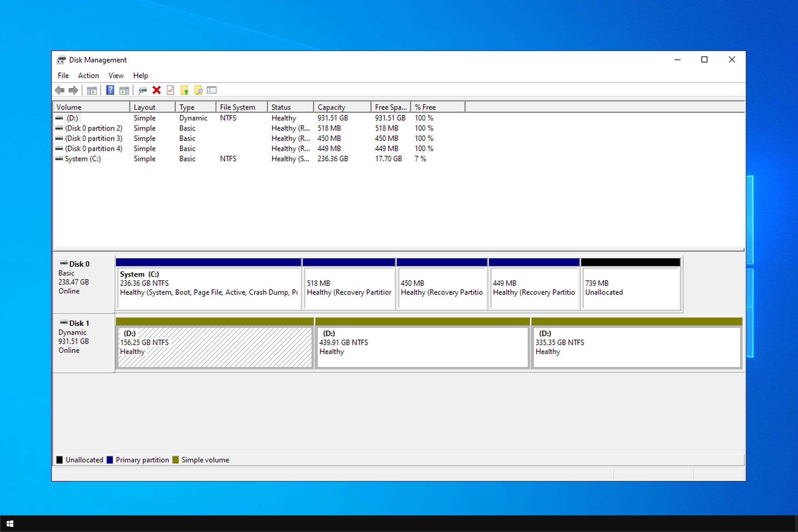Click the Properties checkmark page icon
This screenshot has height=532, width=798.
pyautogui.click(x=170, y=90)
